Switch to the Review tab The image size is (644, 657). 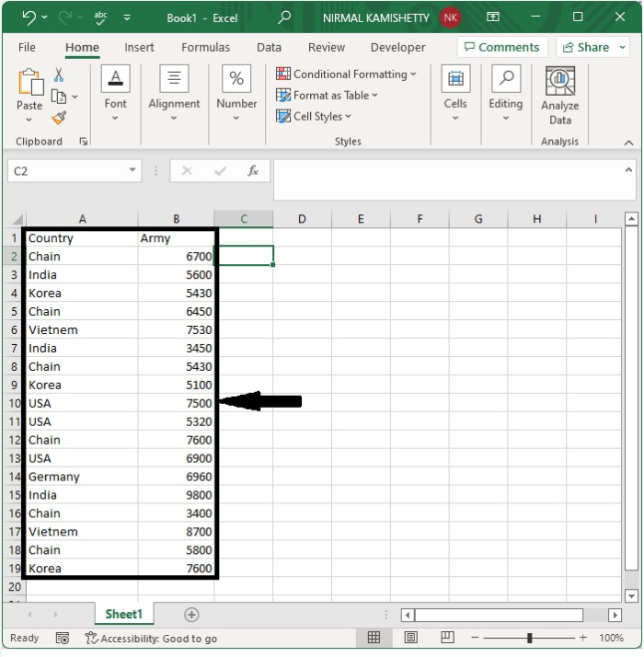tap(327, 47)
